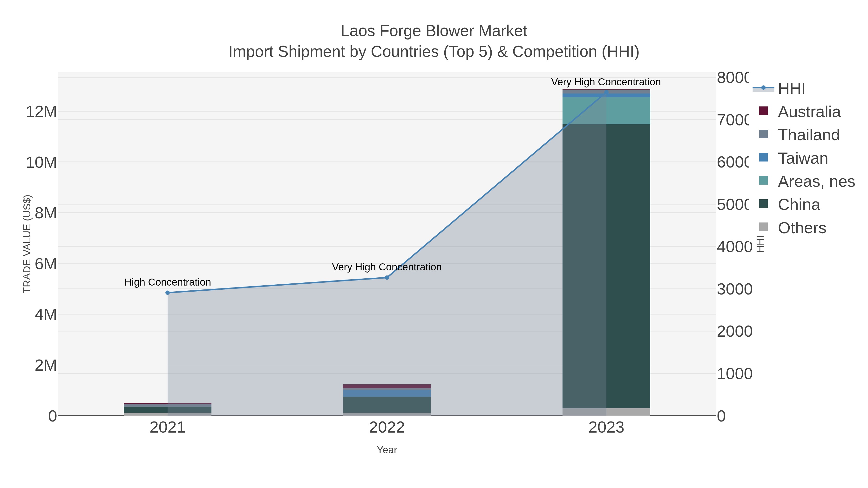Click the 2021 HHI data point marker
The width and height of the screenshot is (868, 488).
(168, 293)
